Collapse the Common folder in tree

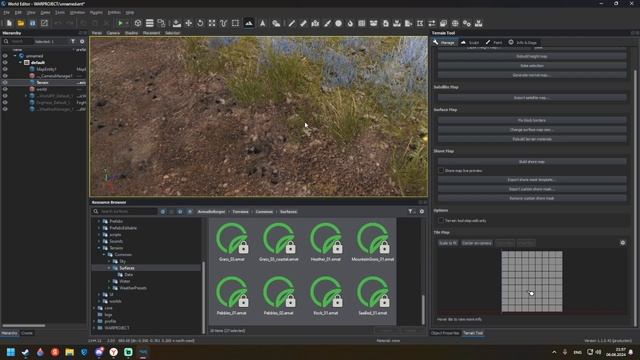point(104,255)
